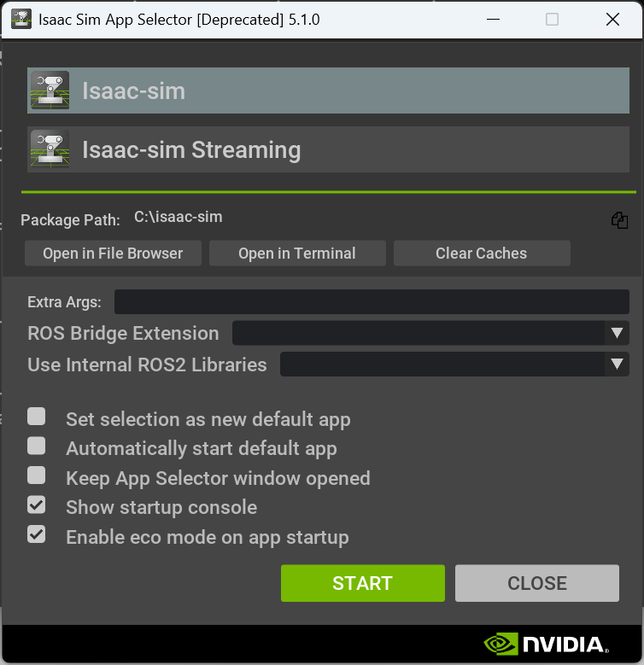Click the NVIDIA logo in footer
644x665 pixels.
point(547,645)
